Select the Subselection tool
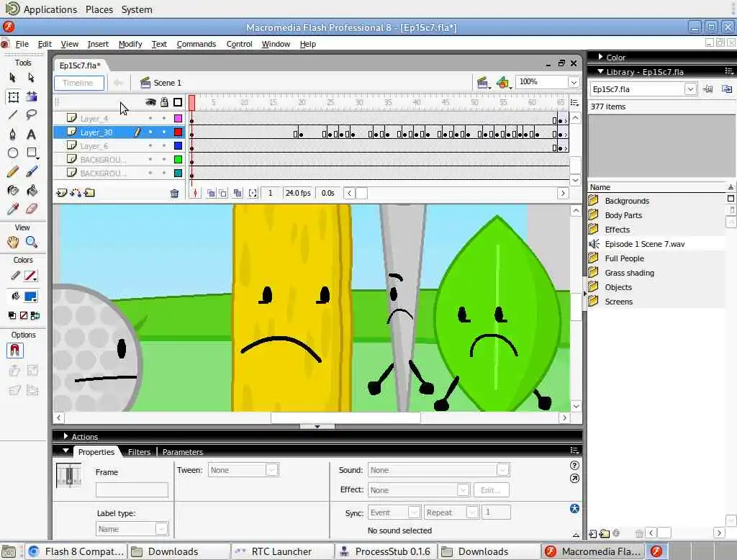This screenshot has width=737, height=560. click(x=32, y=78)
